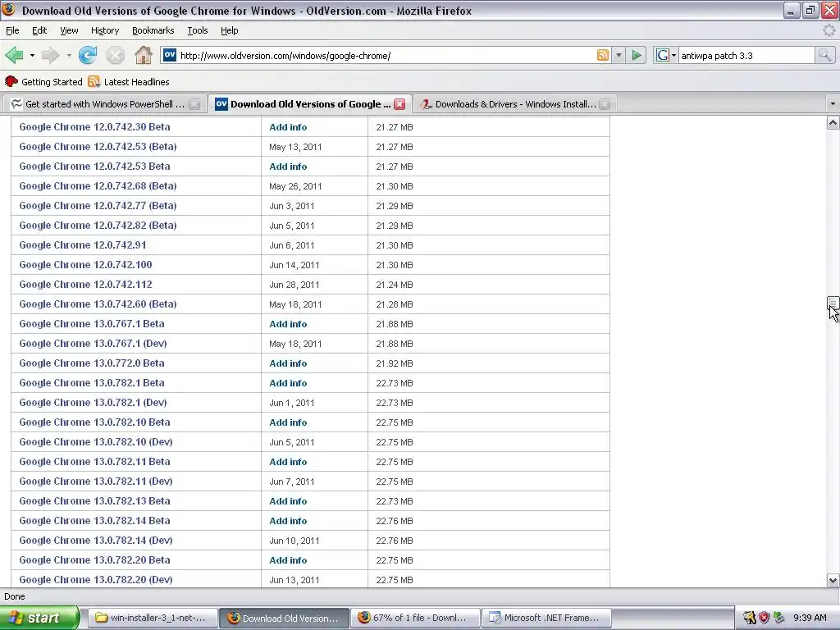This screenshot has height=630, width=840.
Task: Click Add info for Chrome 13.0.772.0 Beta
Action: click(x=288, y=363)
